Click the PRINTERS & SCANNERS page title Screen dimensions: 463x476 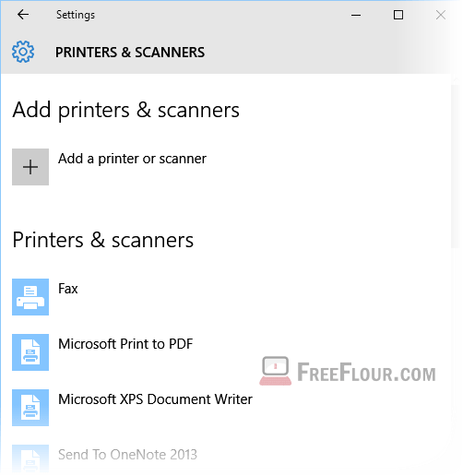pyautogui.click(x=130, y=53)
